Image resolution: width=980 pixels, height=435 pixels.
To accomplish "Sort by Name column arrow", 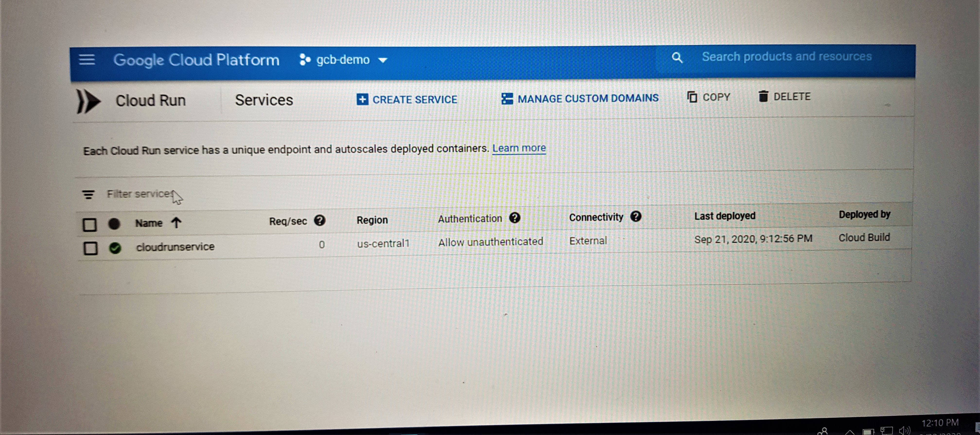I will (x=176, y=222).
